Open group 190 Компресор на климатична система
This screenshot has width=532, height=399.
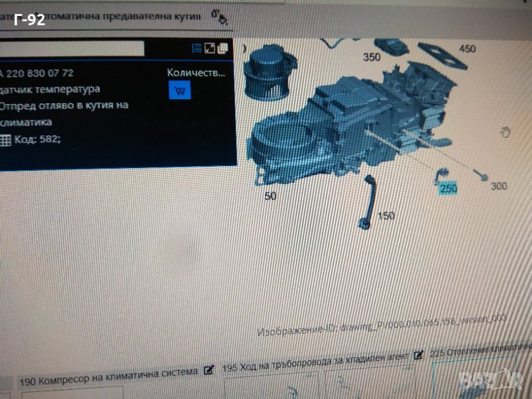pyautogui.click(x=110, y=372)
